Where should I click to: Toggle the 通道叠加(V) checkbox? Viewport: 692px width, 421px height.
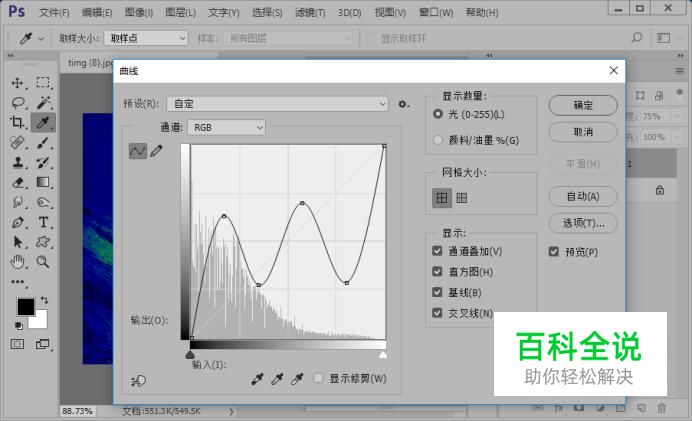[437, 251]
